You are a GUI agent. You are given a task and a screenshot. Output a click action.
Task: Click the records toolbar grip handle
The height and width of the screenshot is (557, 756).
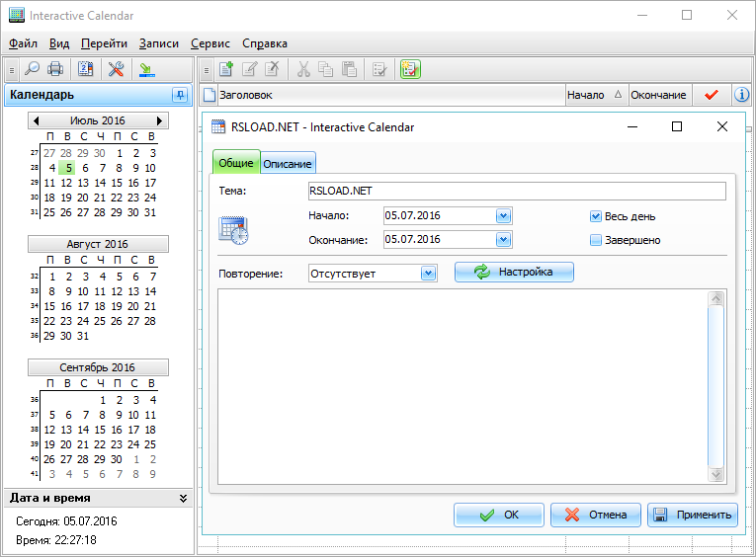tap(207, 70)
